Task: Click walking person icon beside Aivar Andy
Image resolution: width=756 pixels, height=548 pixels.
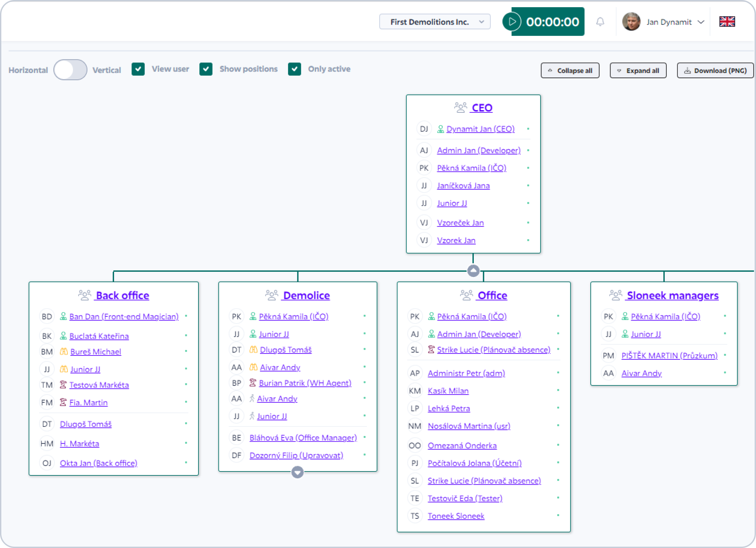Action: (252, 398)
